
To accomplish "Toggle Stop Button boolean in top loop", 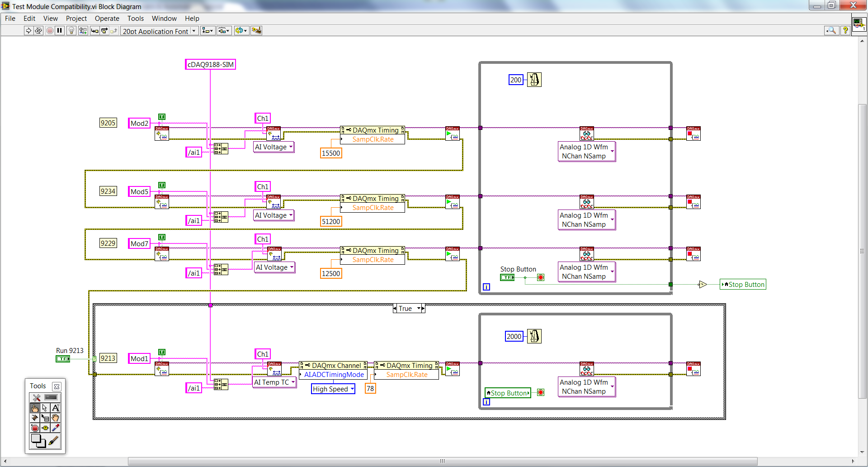I will (x=507, y=277).
